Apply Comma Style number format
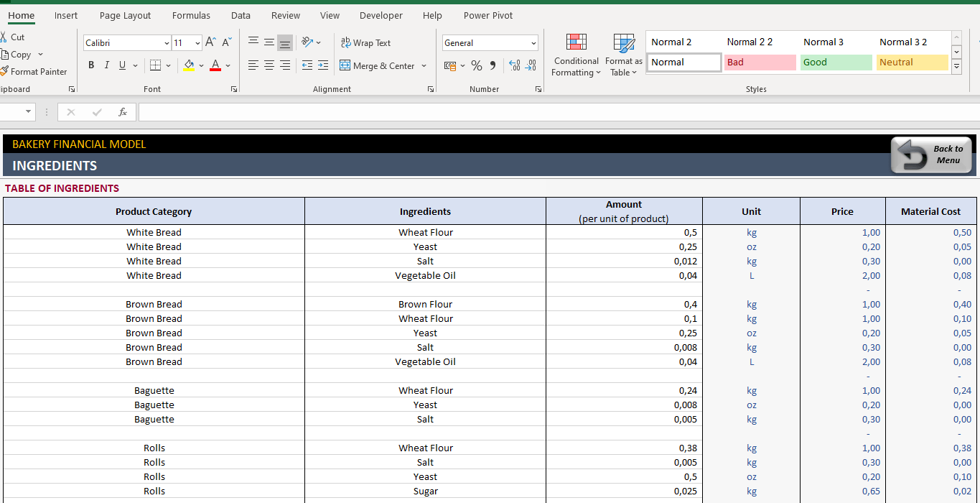980x503 pixels. click(x=493, y=65)
